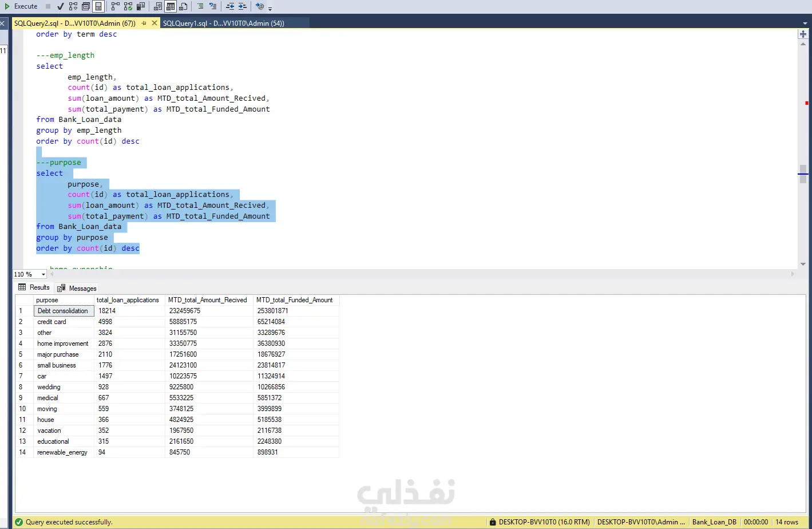Click the 00:00:00 elapsed time status

pos(756,522)
